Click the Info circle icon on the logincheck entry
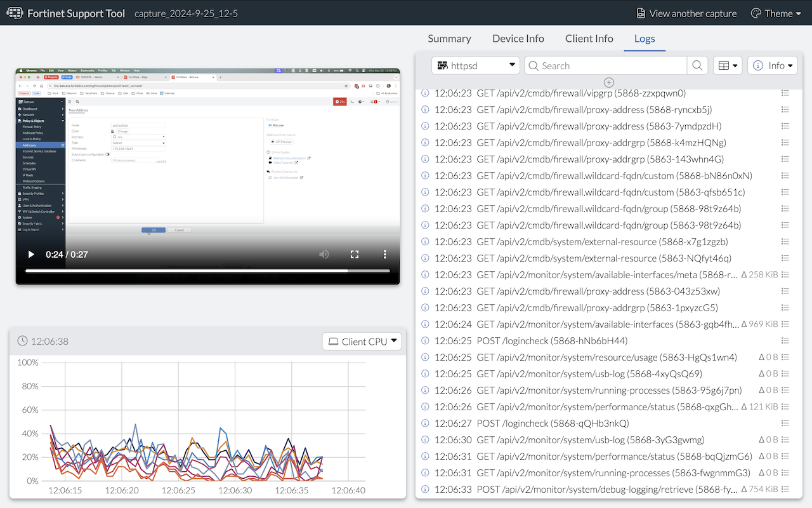The height and width of the screenshot is (508, 812). click(x=424, y=340)
